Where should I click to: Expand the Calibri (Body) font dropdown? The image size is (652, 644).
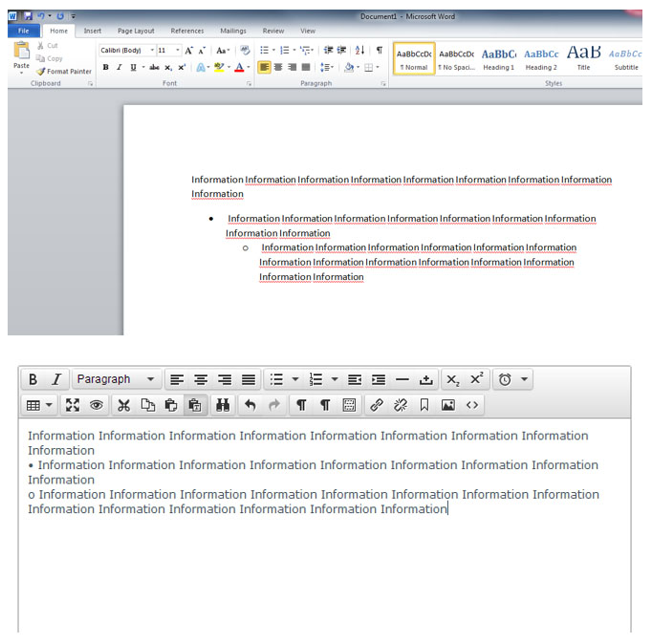pyautogui.click(x=151, y=50)
